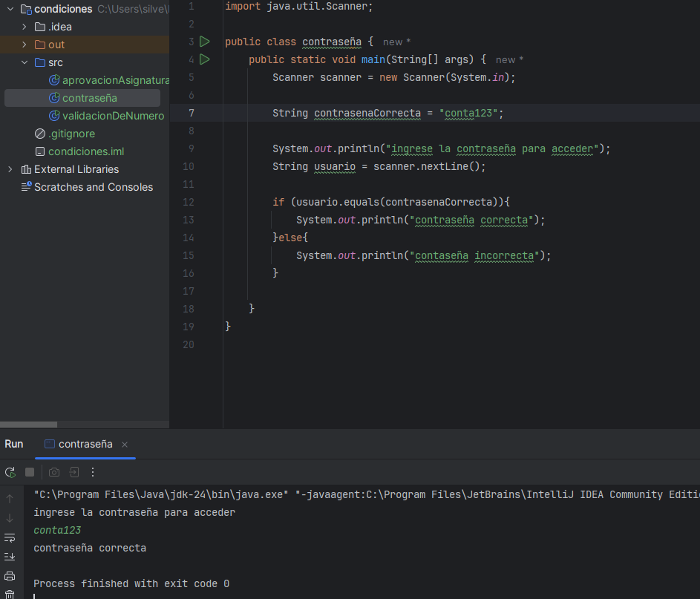The image size is (700, 599).
Task: Click the src source folder icon
Action: tap(40, 62)
